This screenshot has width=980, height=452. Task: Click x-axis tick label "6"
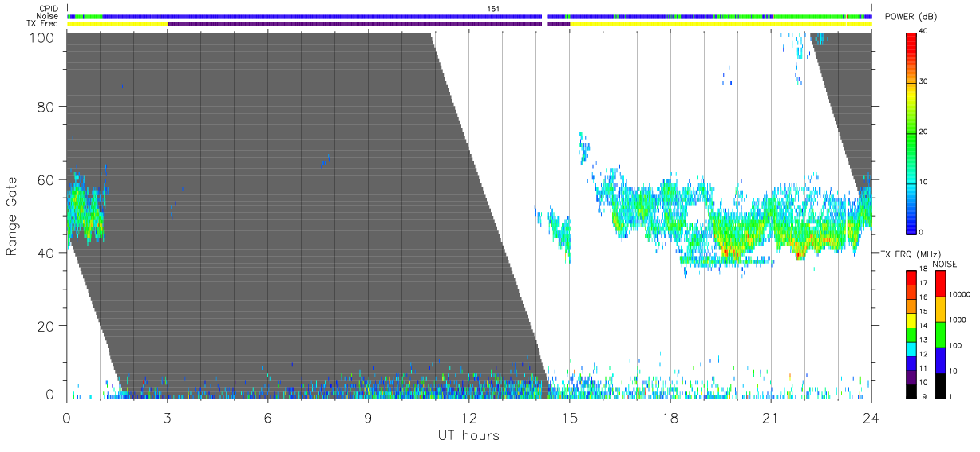pyautogui.click(x=267, y=418)
